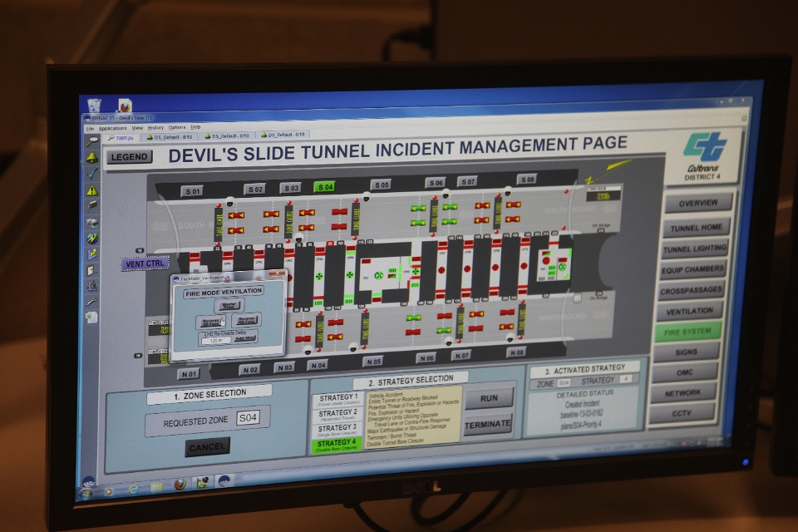Image resolution: width=798 pixels, height=532 pixels.
Task: Select zone S 06
Action: pos(436,183)
